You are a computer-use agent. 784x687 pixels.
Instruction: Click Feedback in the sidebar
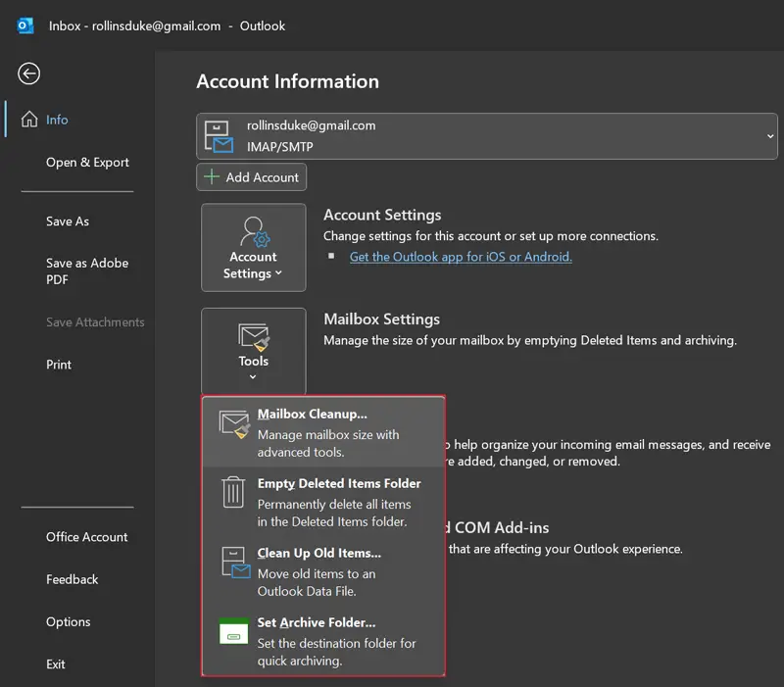pyautogui.click(x=73, y=579)
